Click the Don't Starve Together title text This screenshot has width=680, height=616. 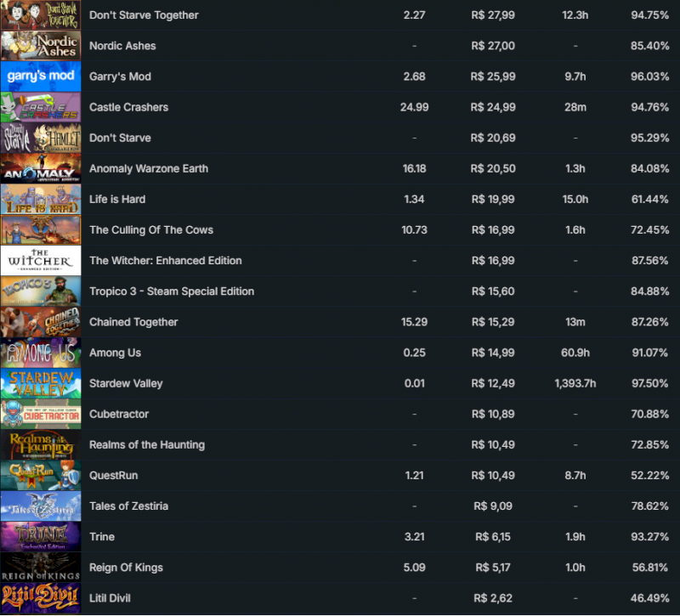pyautogui.click(x=144, y=15)
